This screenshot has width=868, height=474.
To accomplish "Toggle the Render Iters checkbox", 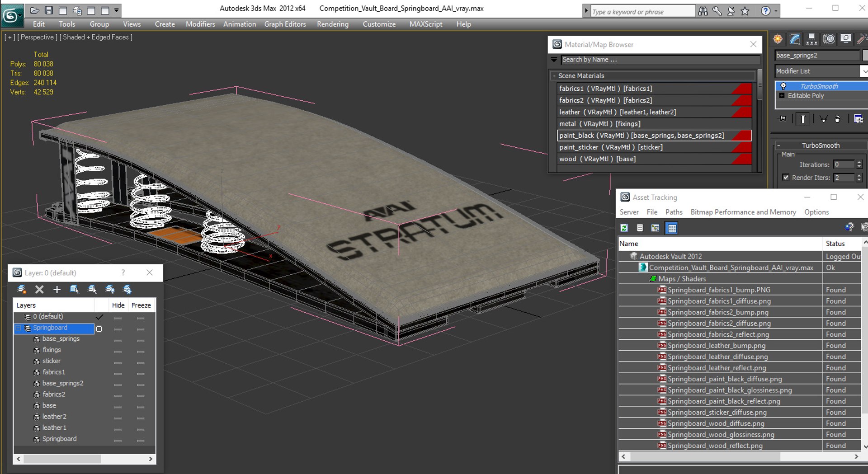I will pyautogui.click(x=786, y=178).
